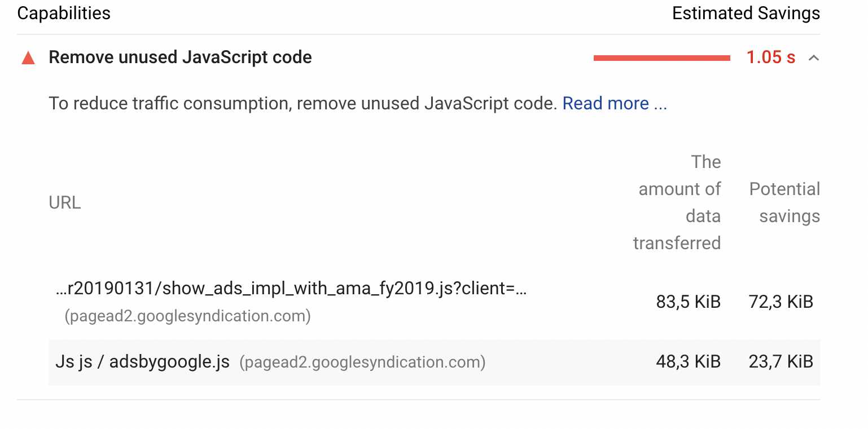Click the URL column header
Screen dimensions: 868x429
pyautogui.click(x=65, y=202)
